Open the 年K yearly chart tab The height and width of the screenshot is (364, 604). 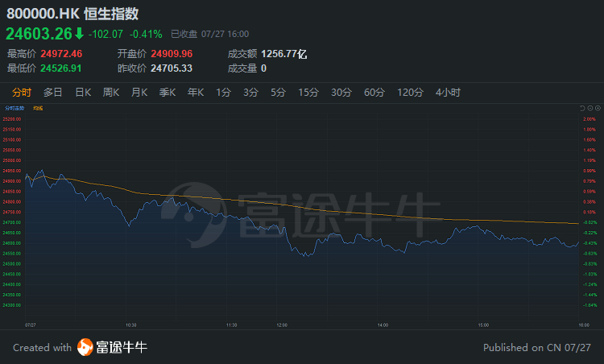[196, 93]
